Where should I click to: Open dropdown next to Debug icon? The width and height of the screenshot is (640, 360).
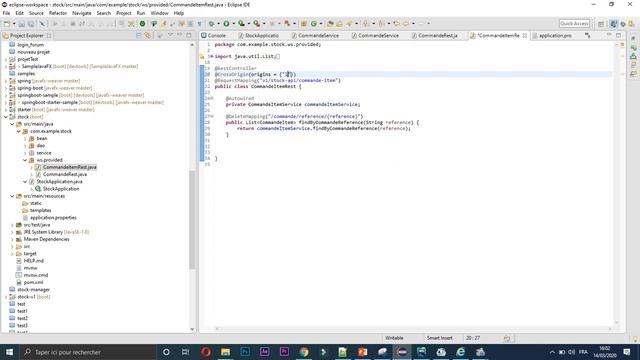218,24
